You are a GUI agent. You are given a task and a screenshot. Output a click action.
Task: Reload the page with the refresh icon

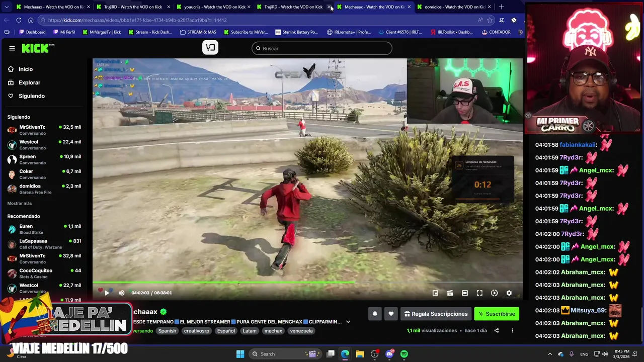coord(19,20)
